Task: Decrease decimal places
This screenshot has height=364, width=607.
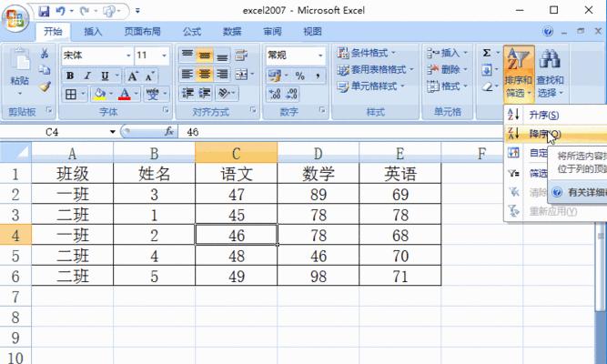Action: point(291,94)
